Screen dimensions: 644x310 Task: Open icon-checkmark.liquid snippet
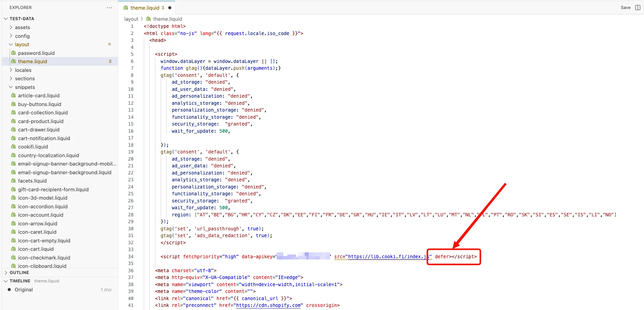point(44,258)
